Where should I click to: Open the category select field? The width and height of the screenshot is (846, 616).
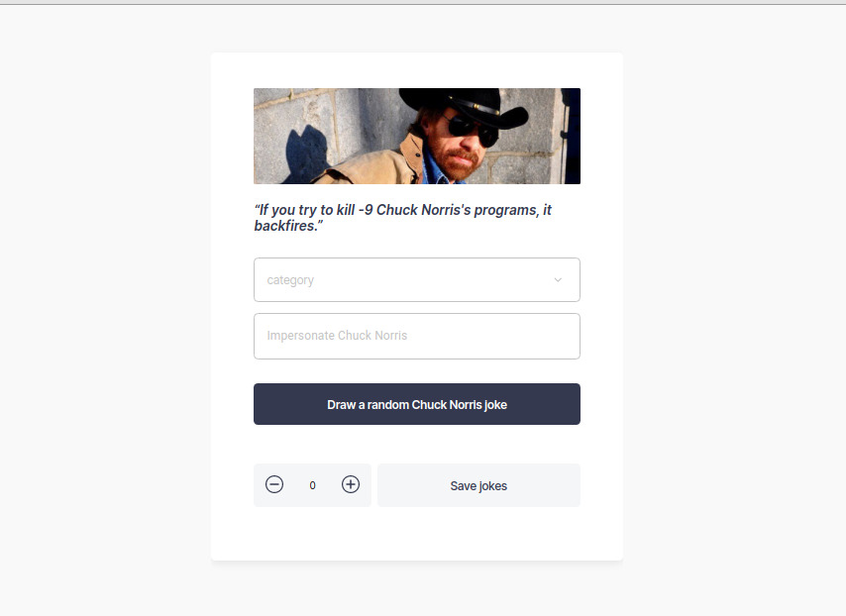coord(417,279)
